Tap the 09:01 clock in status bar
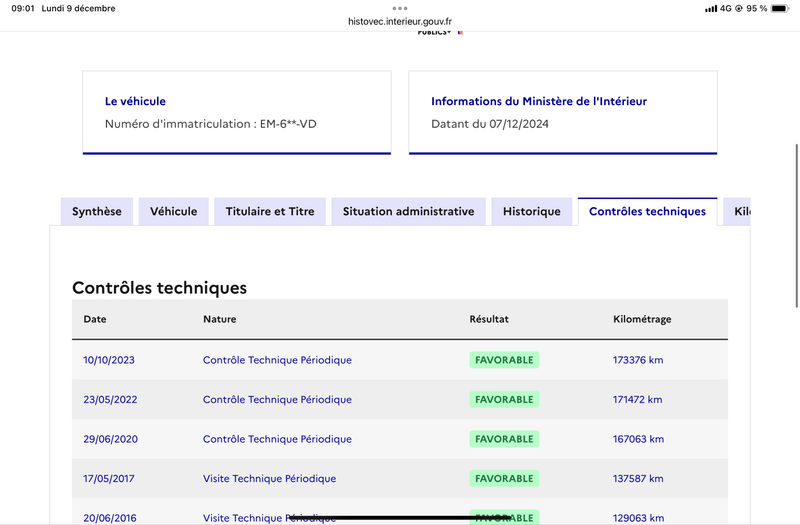Viewport: 800px width, 525px height. click(23, 8)
